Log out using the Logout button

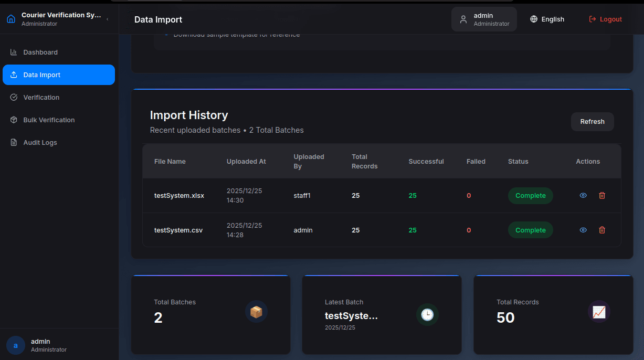click(x=605, y=19)
